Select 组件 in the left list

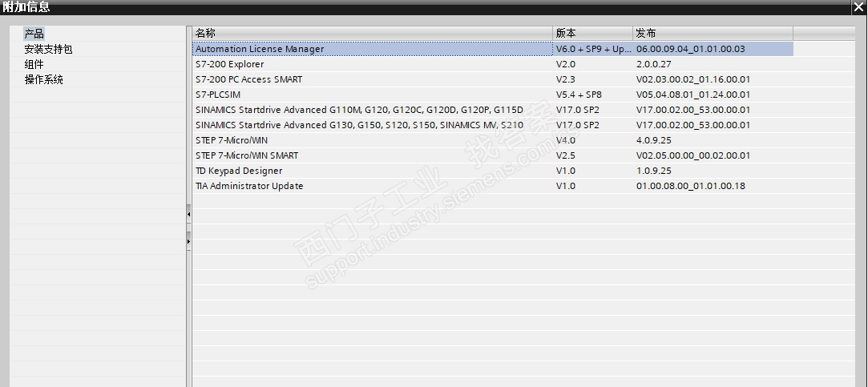pos(34,64)
